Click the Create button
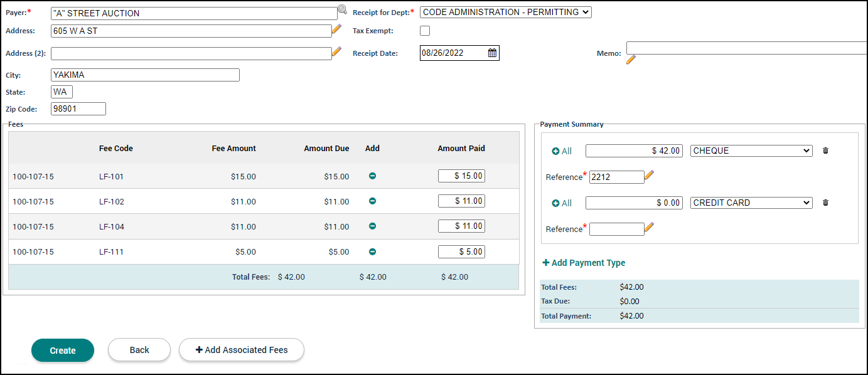868x375 pixels. point(63,351)
